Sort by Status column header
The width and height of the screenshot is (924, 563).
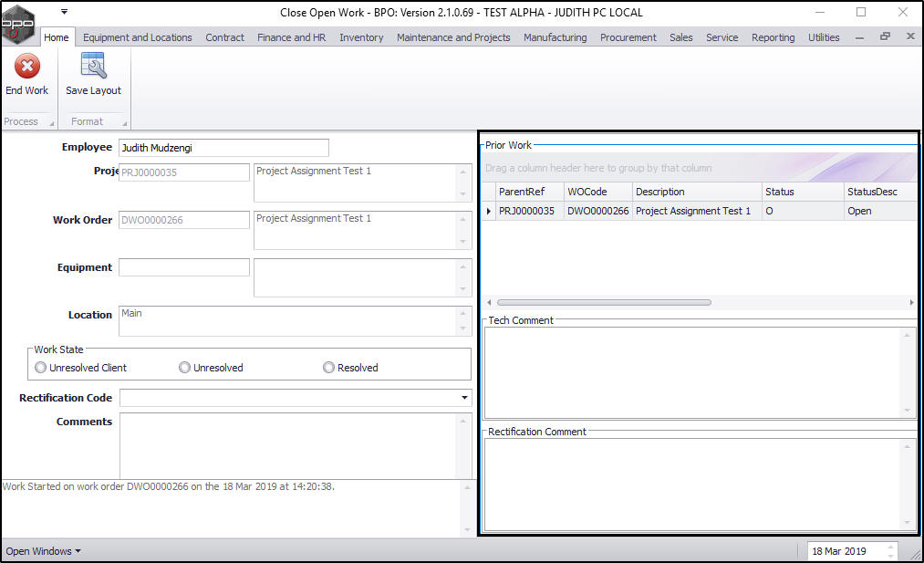point(803,192)
